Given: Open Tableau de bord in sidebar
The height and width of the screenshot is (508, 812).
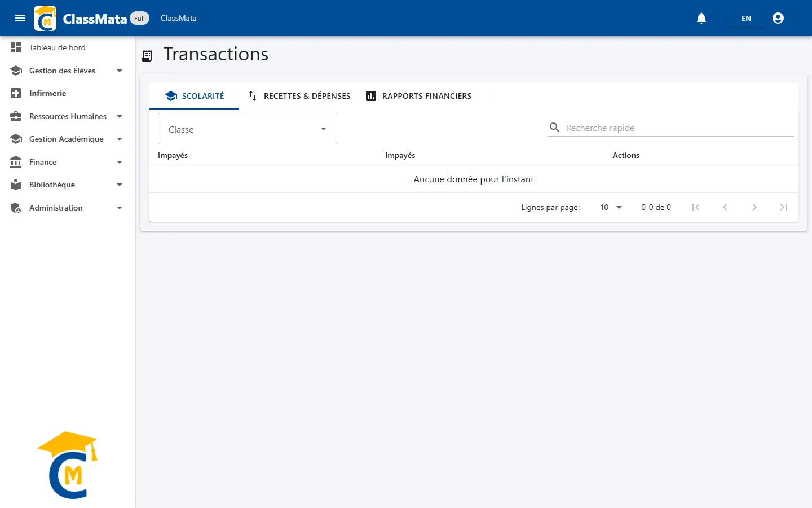Looking at the screenshot, I should 68,47.
